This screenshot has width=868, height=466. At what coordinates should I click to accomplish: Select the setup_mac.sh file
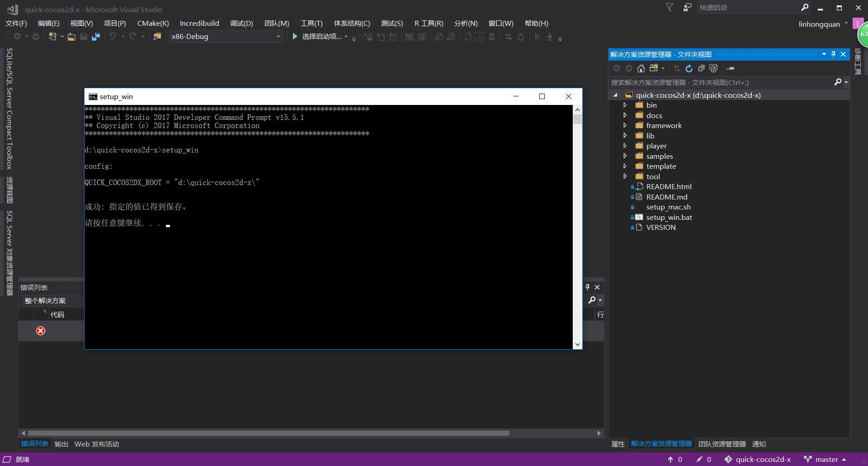pos(668,207)
